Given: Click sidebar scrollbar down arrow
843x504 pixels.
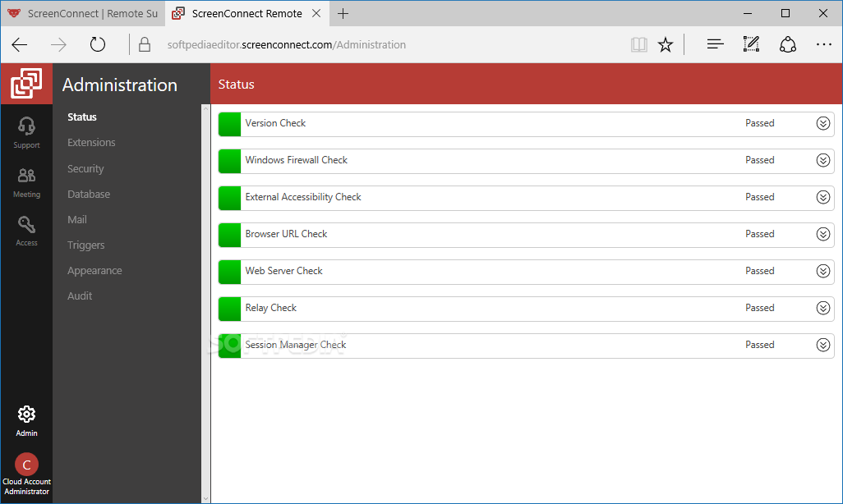Looking at the screenshot, I should 205,498.
